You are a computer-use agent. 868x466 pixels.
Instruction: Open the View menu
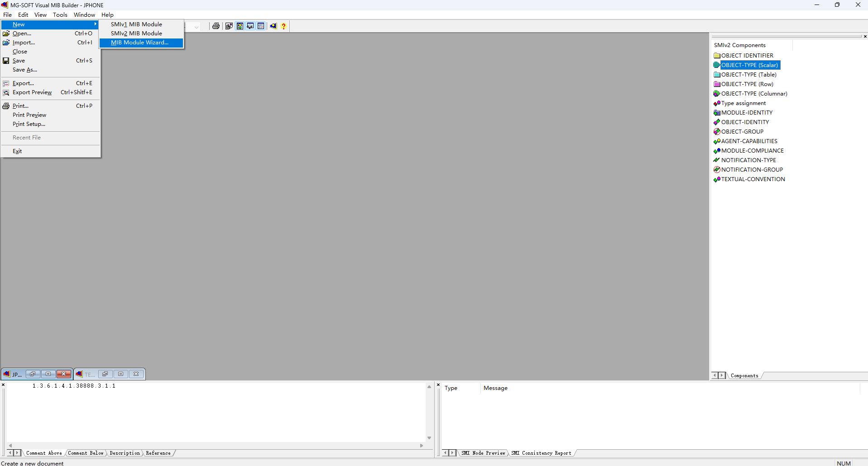(x=40, y=15)
